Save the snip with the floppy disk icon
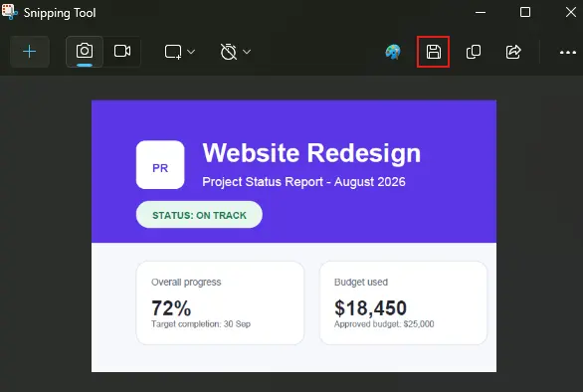 coord(433,52)
